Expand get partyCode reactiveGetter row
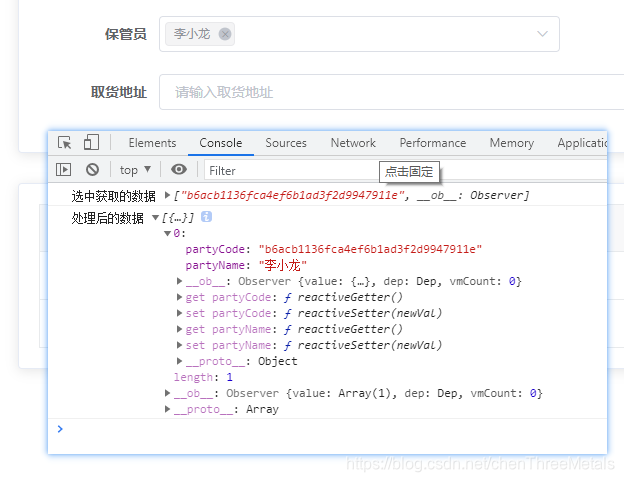The height and width of the screenshot is (482, 624). [179, 297]
